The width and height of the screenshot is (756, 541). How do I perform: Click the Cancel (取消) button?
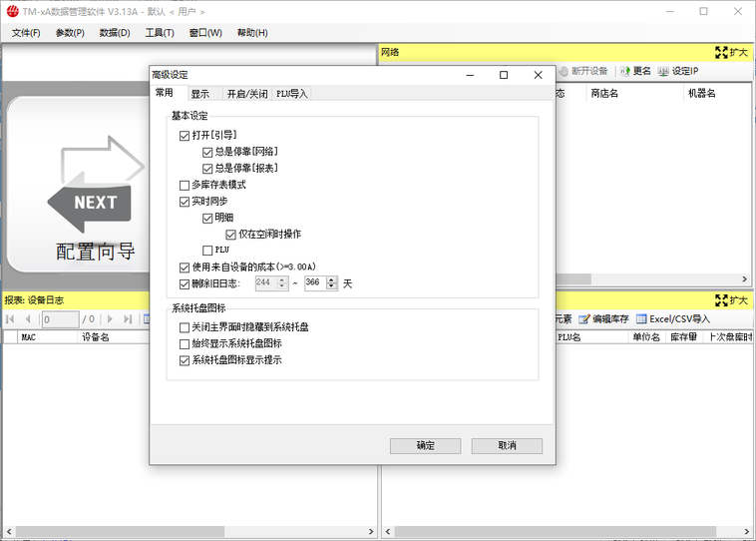click(x=507, y=445)
